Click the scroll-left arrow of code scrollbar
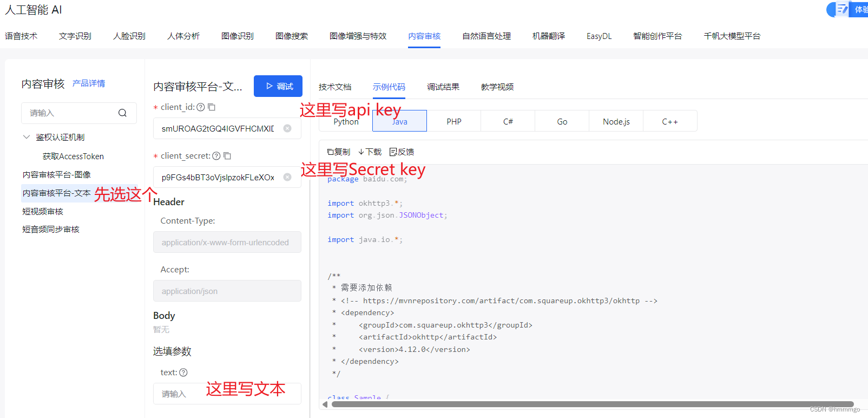 (325, 404)
